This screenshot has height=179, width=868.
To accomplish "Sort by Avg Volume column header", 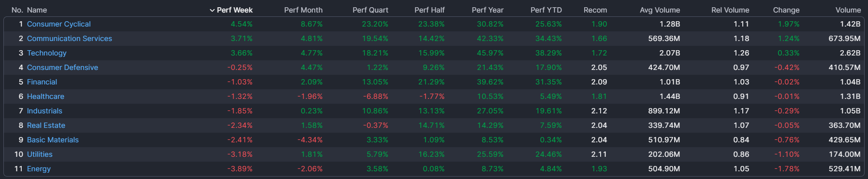I will click(660, 10).
